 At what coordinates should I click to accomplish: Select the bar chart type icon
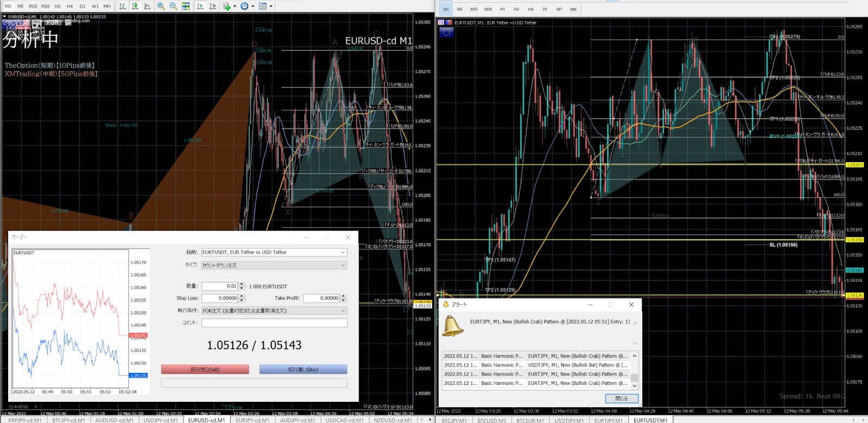(123, 6)
